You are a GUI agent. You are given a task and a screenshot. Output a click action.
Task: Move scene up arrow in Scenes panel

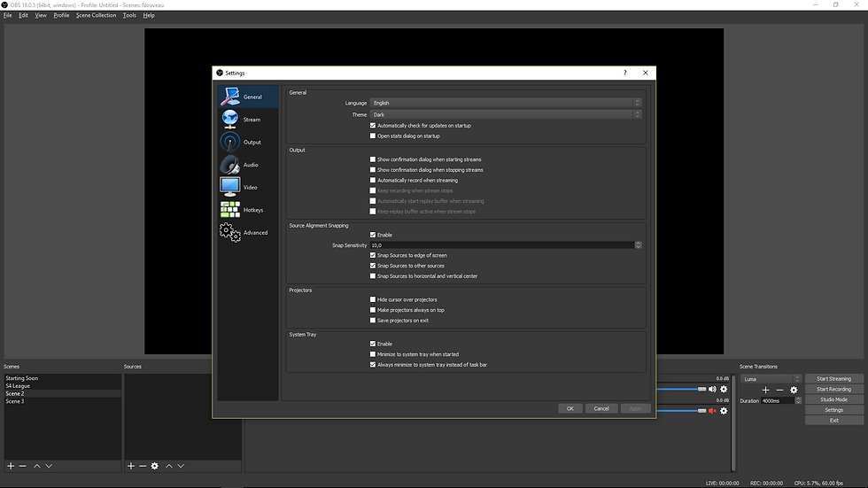(36, 466)
